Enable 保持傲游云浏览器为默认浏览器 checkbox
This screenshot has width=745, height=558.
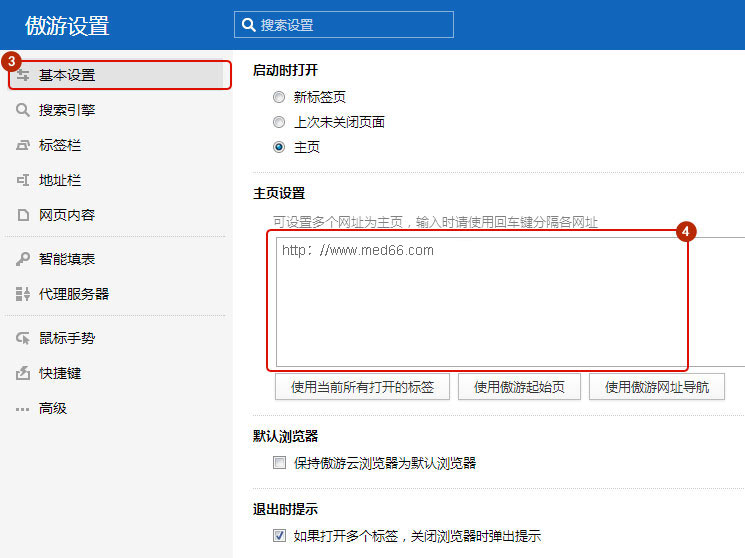pos(280,463)
